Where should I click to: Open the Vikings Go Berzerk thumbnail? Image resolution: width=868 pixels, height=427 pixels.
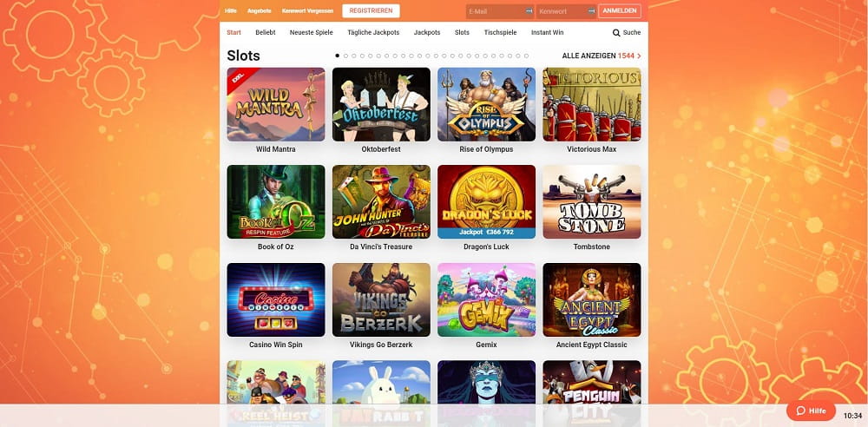381,299
